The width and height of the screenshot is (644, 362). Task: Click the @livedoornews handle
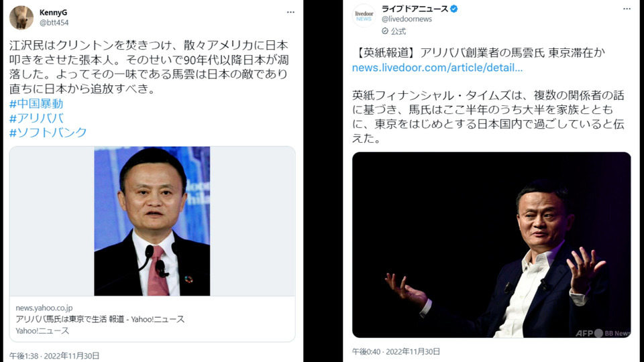407,19
